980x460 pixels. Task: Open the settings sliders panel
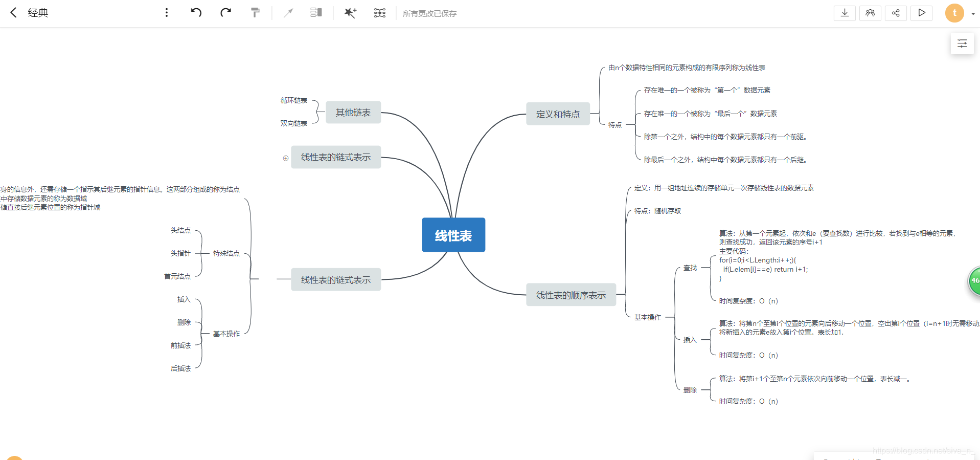coord(962,43)
